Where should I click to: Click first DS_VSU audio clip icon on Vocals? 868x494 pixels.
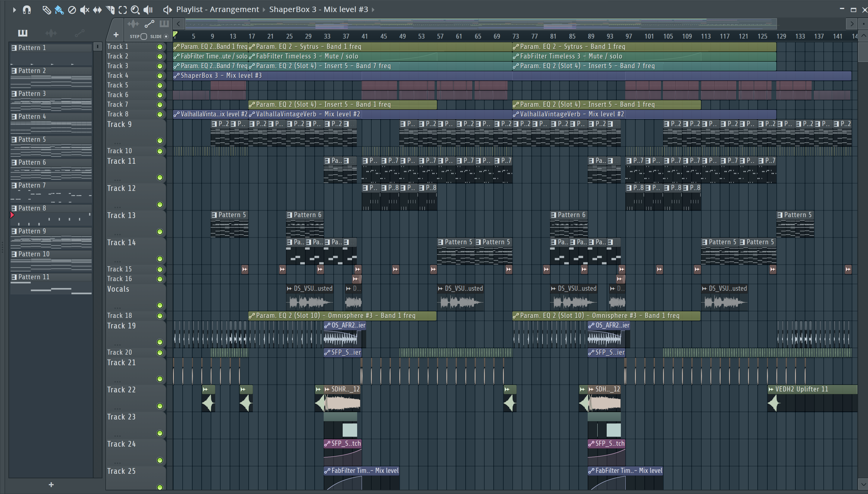(289, 288)
